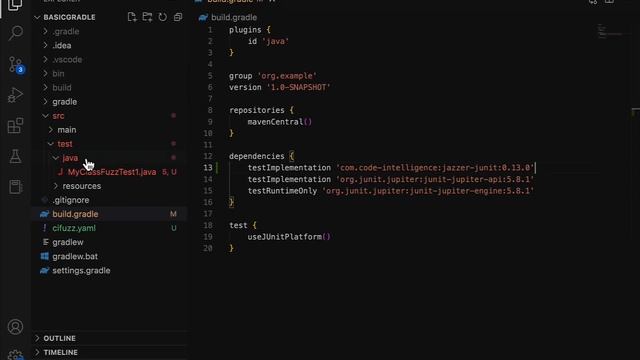Expand the resources folder
This screenshot has width=640, height=360.
(x=82, y=186)
